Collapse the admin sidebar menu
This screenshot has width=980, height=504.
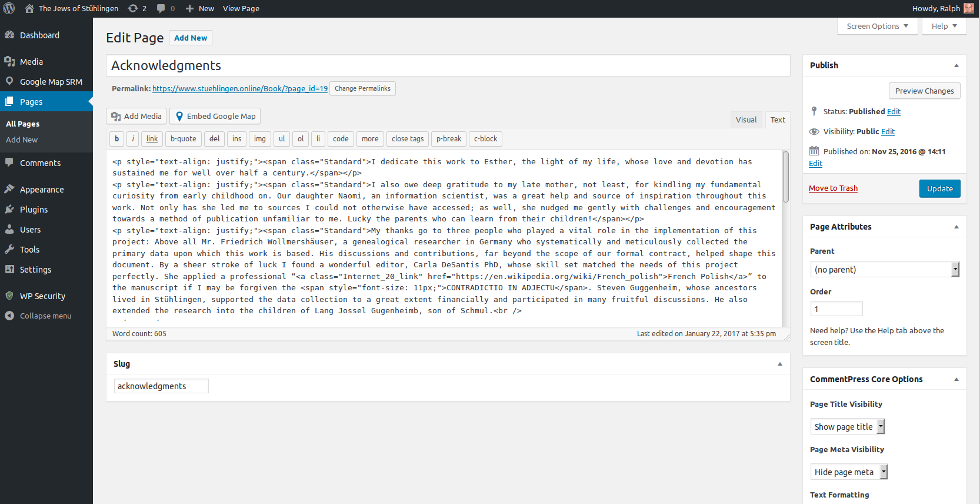(45, 316)
